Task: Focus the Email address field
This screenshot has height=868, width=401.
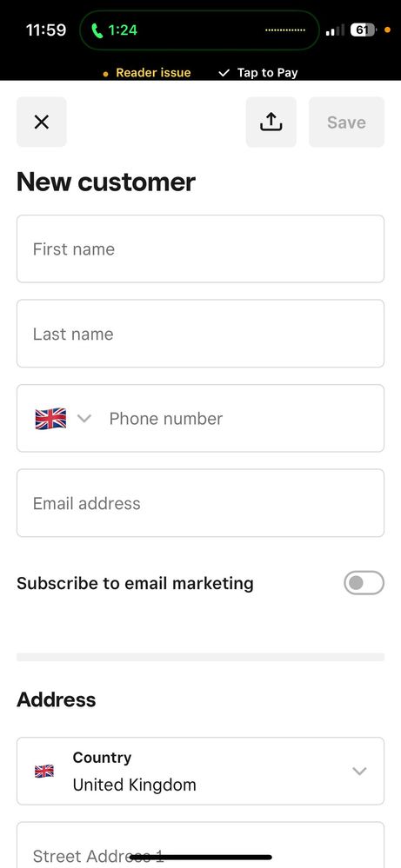Action: point(200,503)
